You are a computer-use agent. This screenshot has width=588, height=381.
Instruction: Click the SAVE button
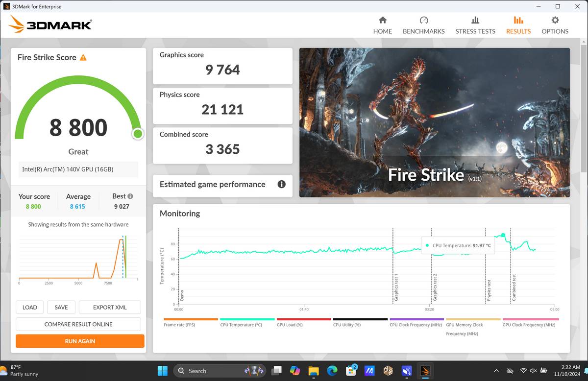pos(61,308)
